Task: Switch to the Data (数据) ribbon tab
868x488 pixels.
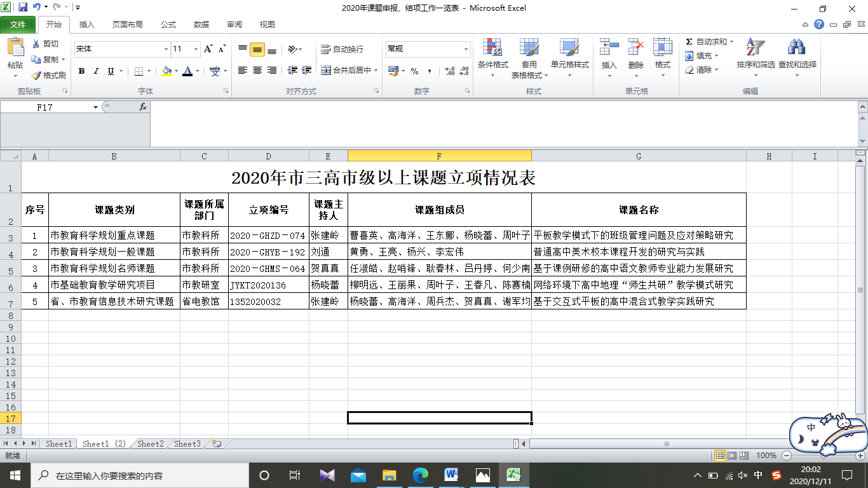Action: point(201,25)
